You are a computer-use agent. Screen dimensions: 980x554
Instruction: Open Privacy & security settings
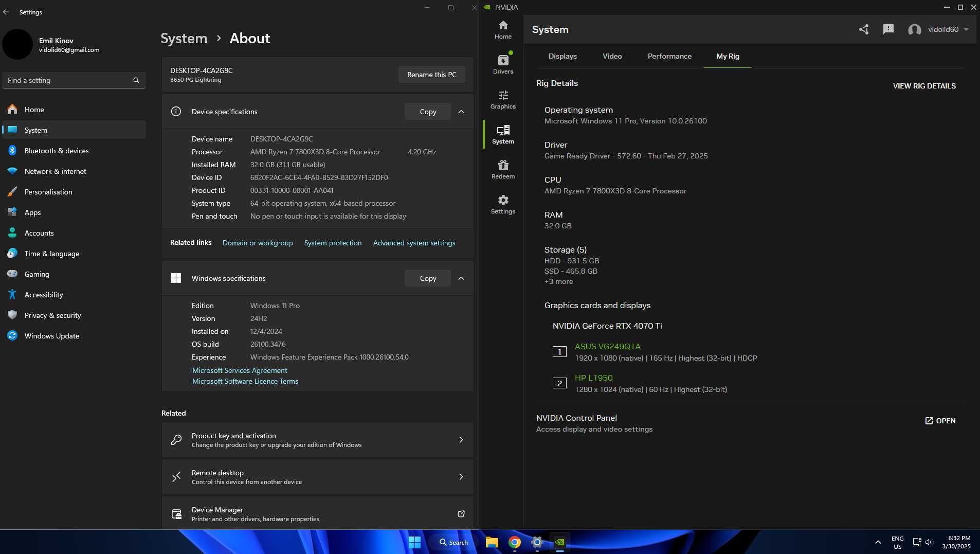[74, 315]
